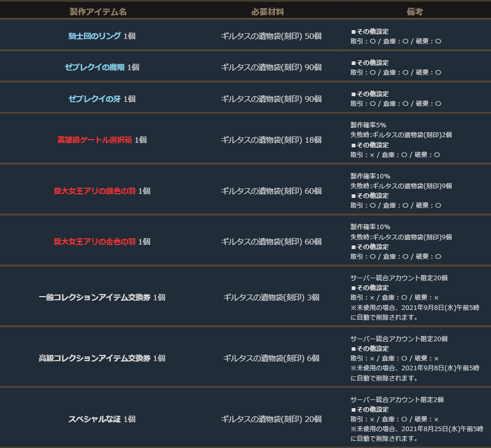Viewport: 491px width, 448px height.
Task: Open 巨大女王アリの金色の羽 item link
Action: click(95, 241)
